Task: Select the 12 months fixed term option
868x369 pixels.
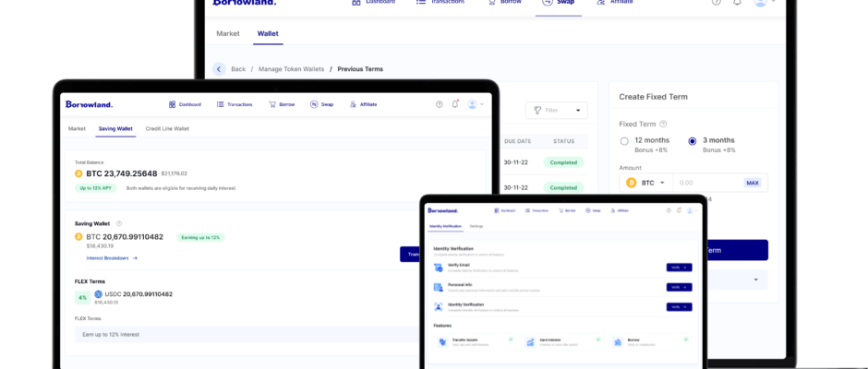Action: click(x=624, y=141)
